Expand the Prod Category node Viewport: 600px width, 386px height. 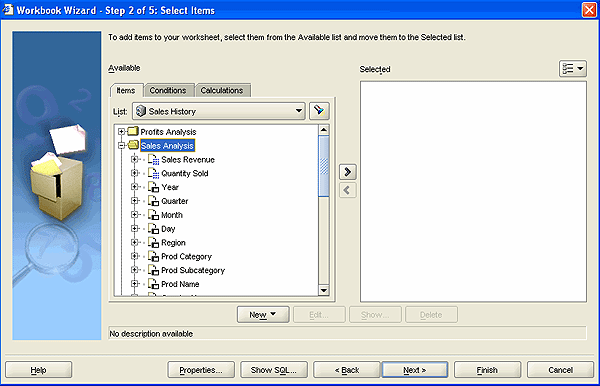[x=134, y=256]
